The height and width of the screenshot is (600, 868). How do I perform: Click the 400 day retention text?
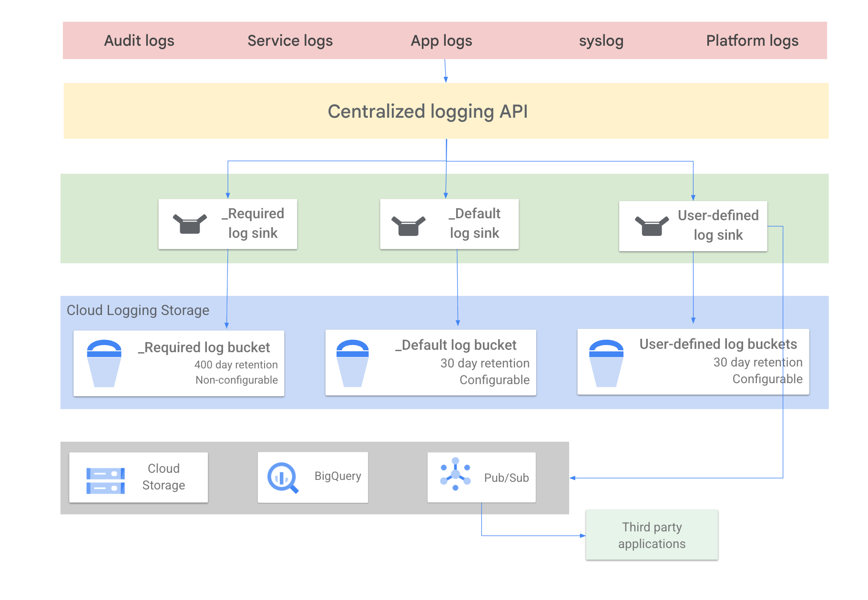(236, 365)
